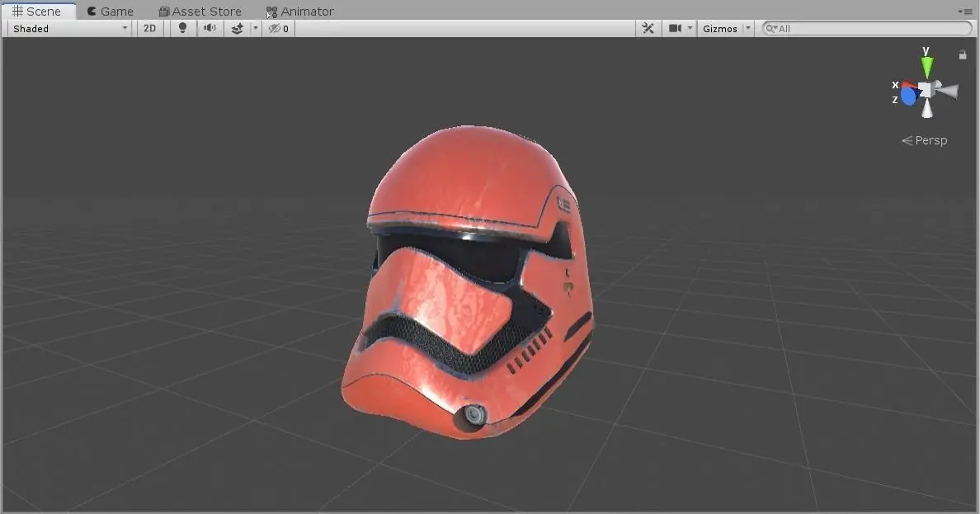Screen dimensions: 980x514
Task: Toggle scene audio speaker icon
Action: pyautogui.click(x=210, y=28)
